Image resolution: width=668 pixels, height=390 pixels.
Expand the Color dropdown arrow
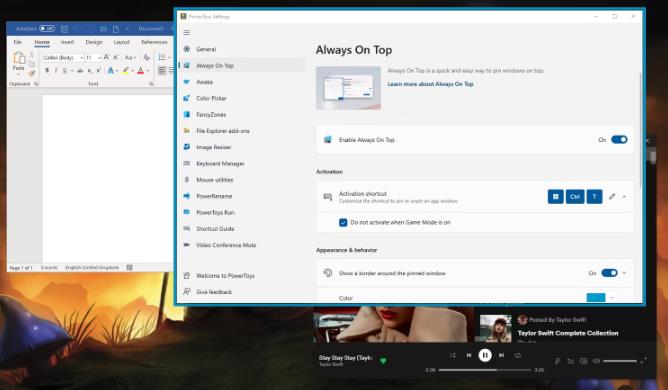[x=612, y=298]
